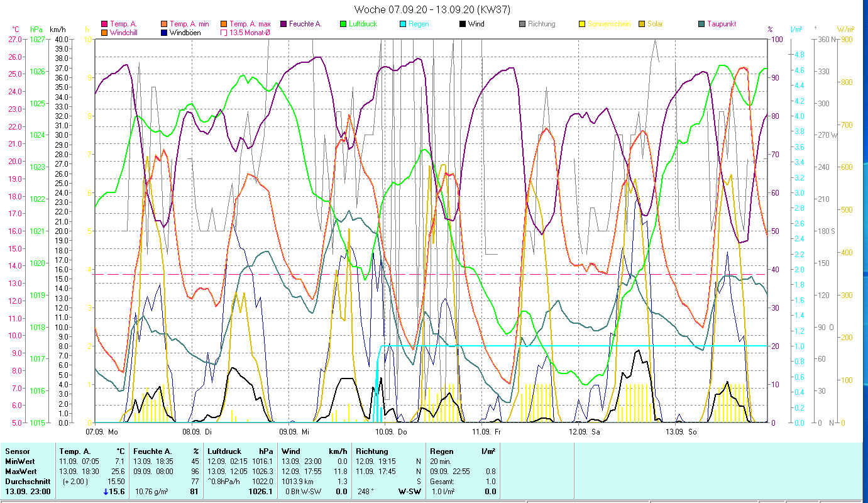
Task: Click the maximum wind speed value 11.8
Action: click(x=341, y=472)
